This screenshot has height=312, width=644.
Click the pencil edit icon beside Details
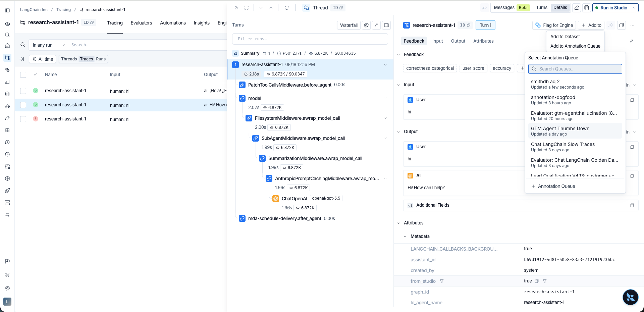tap(577, 8)
